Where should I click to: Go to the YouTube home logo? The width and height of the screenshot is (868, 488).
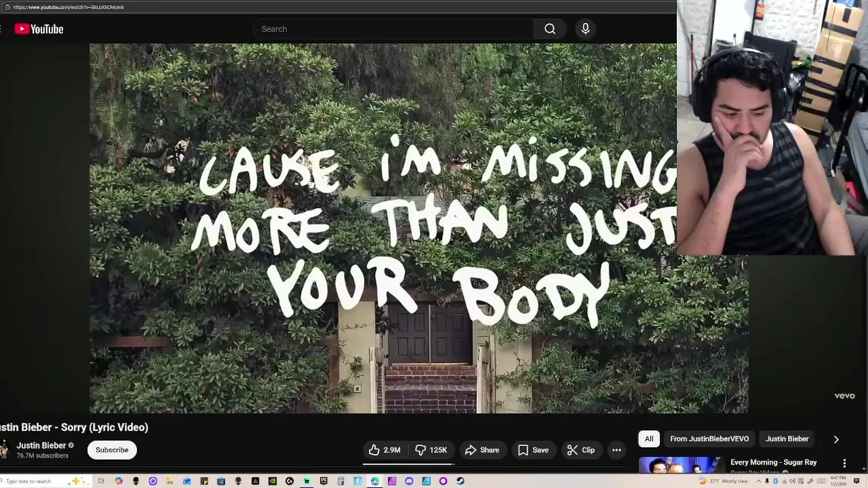39,29
